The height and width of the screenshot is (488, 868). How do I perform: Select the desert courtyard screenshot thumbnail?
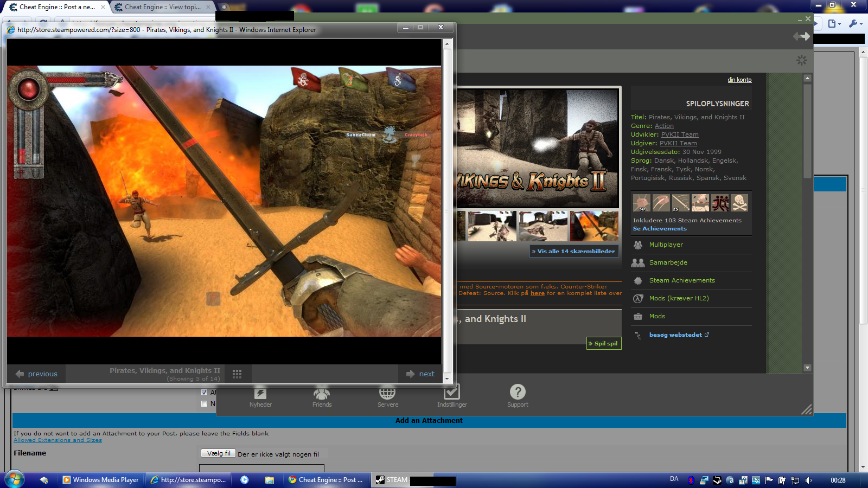coord(543,226)
